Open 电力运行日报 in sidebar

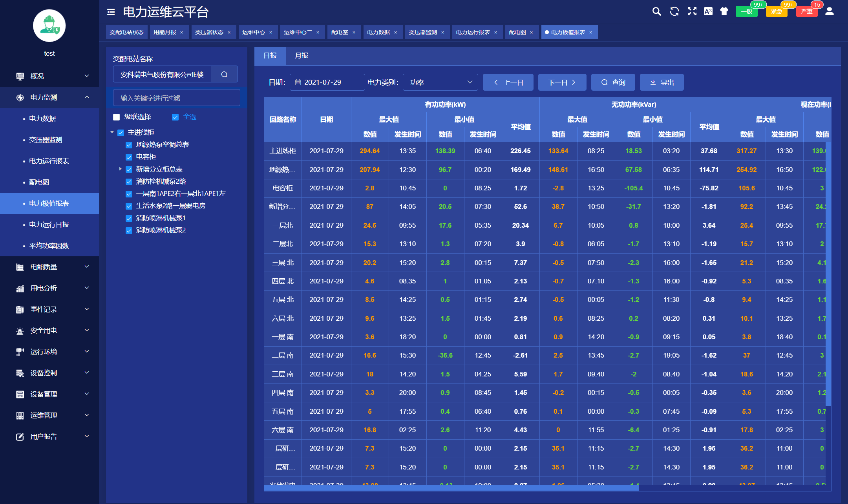point(49,225)
